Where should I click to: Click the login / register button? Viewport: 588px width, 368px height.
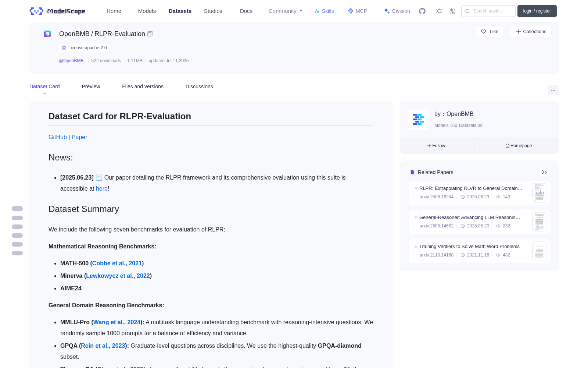pos(537,11)
